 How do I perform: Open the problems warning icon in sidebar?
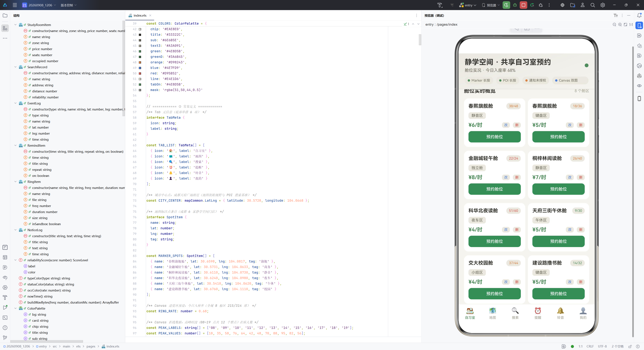click(x=5, y=328)
